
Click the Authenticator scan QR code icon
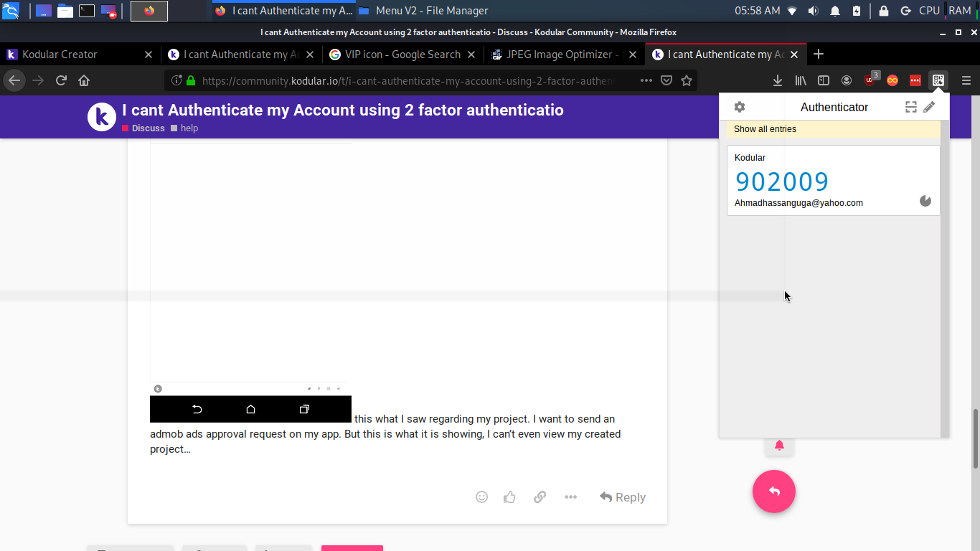coord(911,107)
